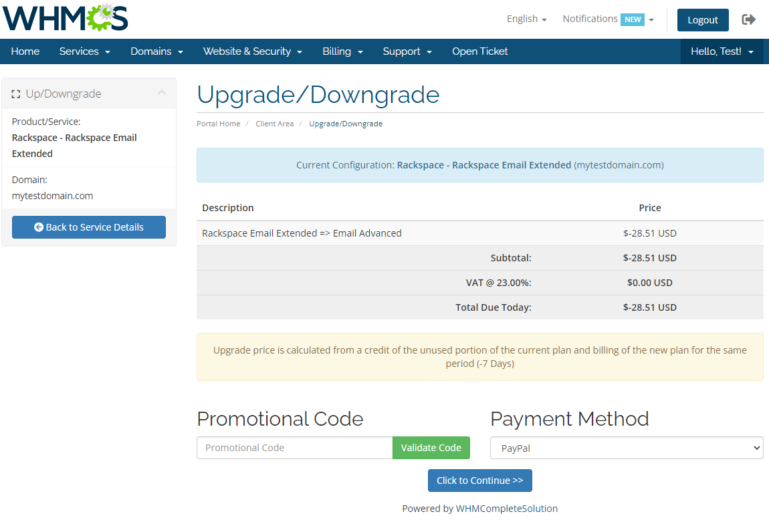The width and height of the screenshot is (769, 532).
Task: Open the WHMCompleteSolution link
Action: pyautogui.click(x=507, y=509)
